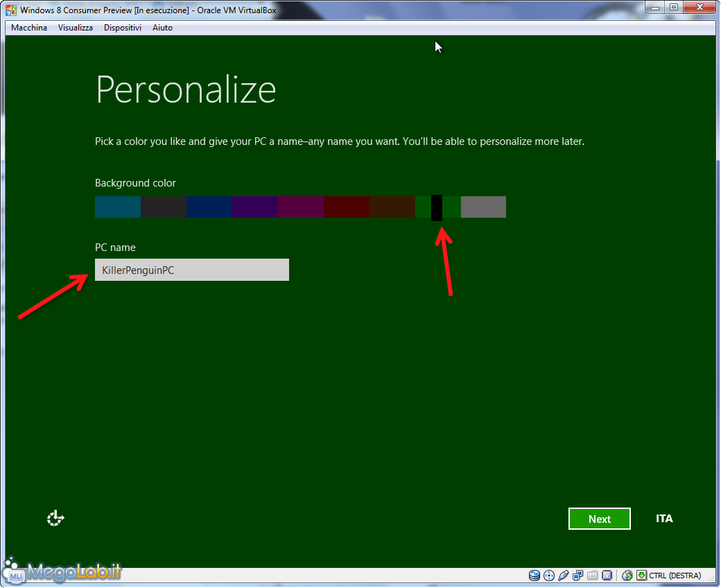Switch the ITA keyboard language indicator
Image resolution: width=721 pixels, height=588 pixels.
pos(664,519)
